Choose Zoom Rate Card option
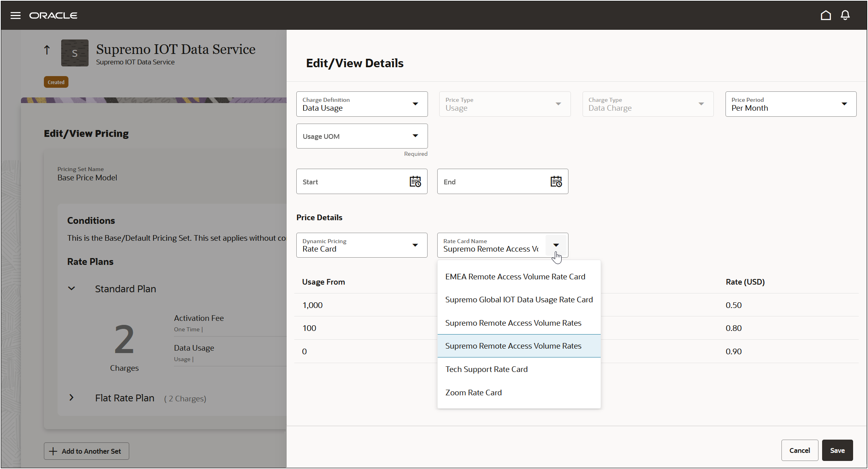The height and width of the screenshot is (469, 868). coord(473,392)
